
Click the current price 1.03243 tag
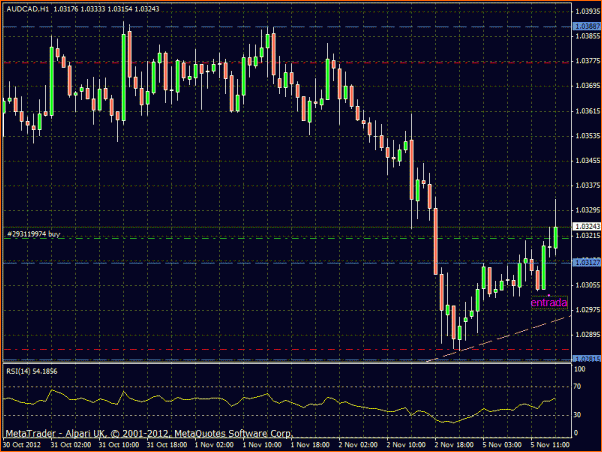[587, 227]
